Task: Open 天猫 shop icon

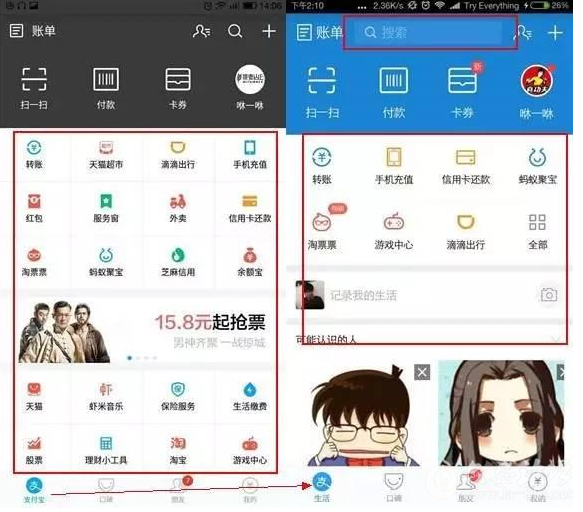Action: [34, 397]
